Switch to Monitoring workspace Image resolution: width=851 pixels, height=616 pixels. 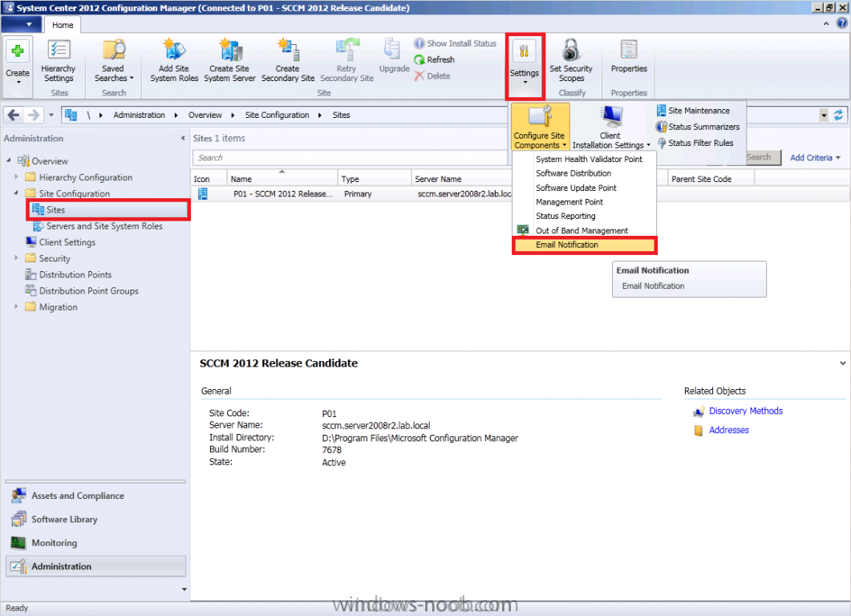click(x=95, y=543)
